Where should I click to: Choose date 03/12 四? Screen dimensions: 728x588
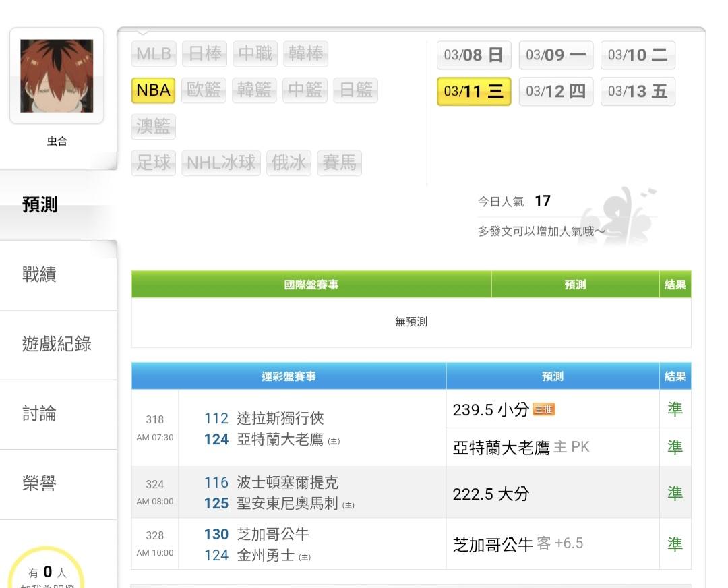[x=555, y=92]
